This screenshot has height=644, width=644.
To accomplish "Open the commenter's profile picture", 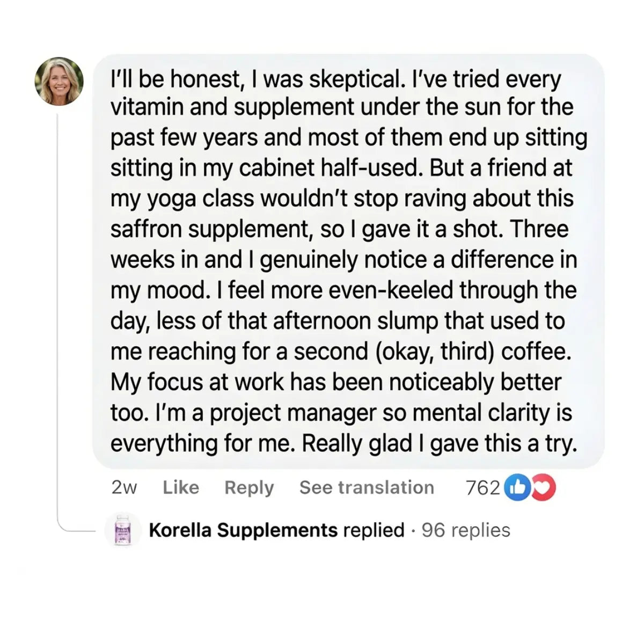I will (59, 81).
